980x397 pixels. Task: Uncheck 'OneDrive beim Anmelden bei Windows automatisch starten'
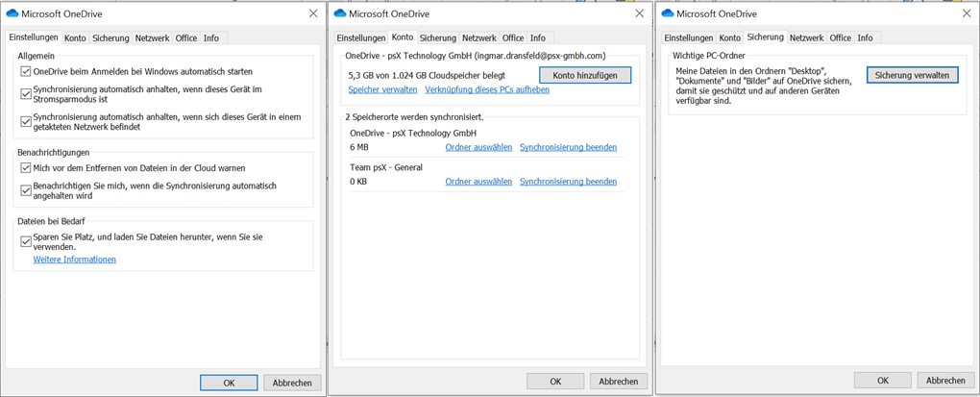point(27,72)
